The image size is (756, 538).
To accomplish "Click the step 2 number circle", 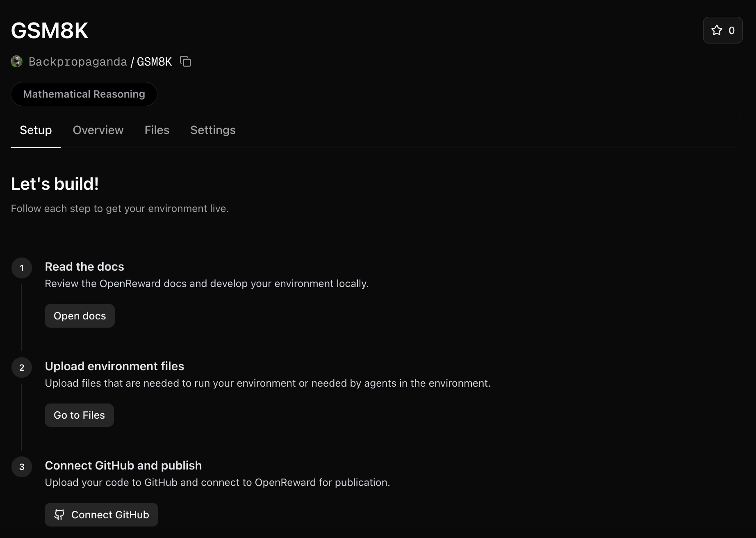I will [x=22, y=367].
